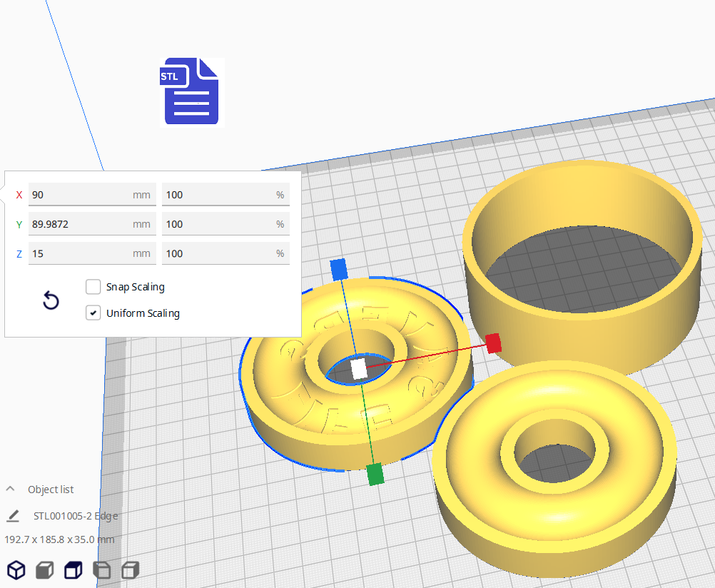Select the top view cube icon
Image resolution: width=715 pixels, height=588 pixels.
click(73, 569)
